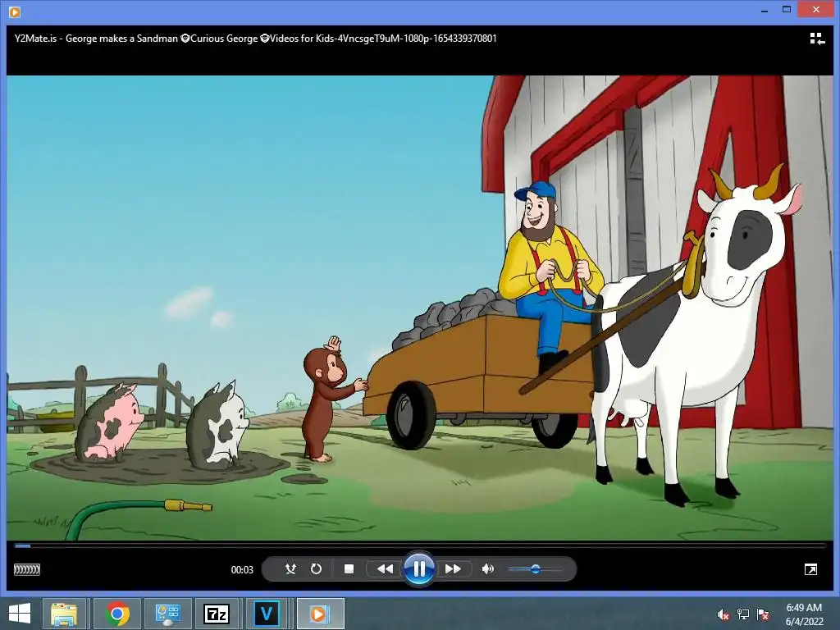Click the muted speaker tray icon
This screenshot has height=630, width=840.
[724, 614]
